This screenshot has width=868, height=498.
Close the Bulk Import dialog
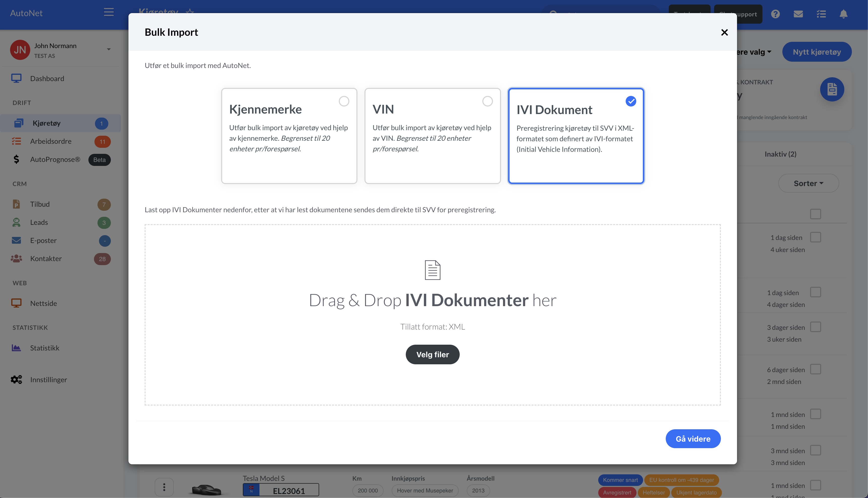point(724,32)
